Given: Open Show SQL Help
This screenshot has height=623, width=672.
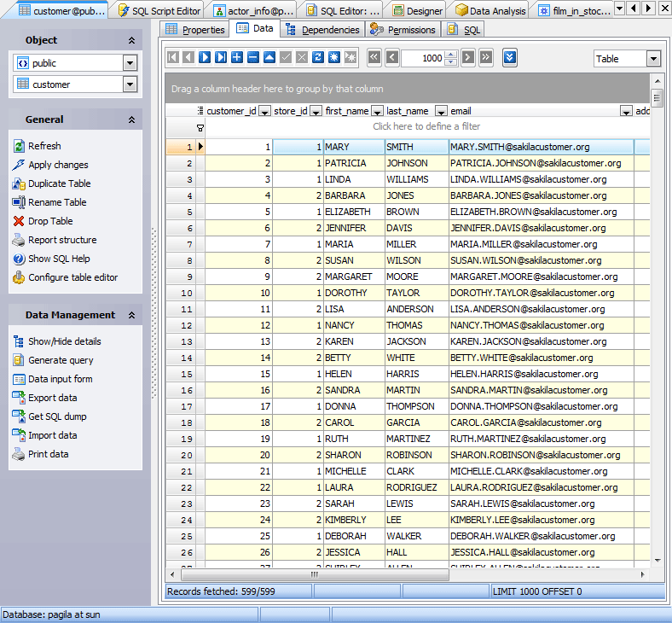Looking at the screenshot, I should tap(59, 259).
